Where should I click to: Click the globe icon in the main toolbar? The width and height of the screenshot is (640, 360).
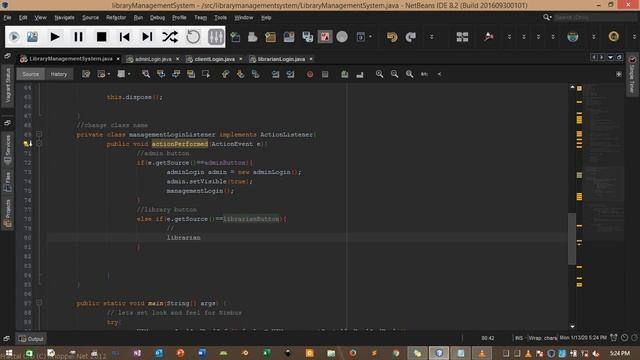(573, 37)
